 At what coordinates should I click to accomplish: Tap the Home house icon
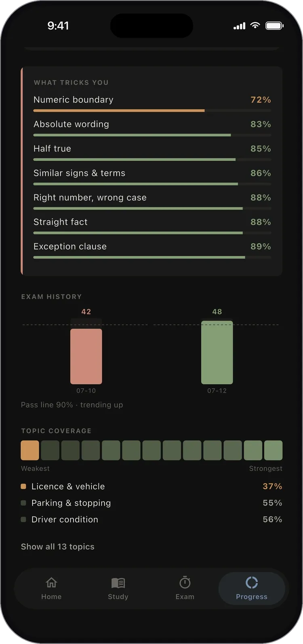pyautogui.click(x=51, y=583)
